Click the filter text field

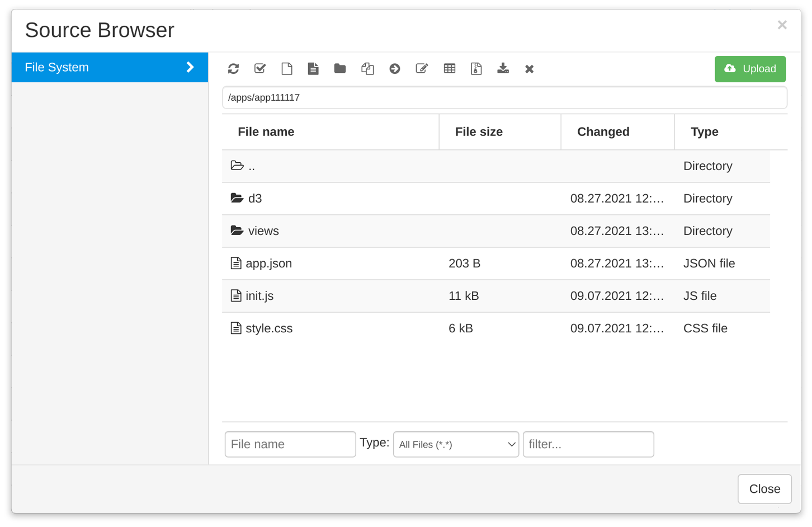tap(588, 444)
